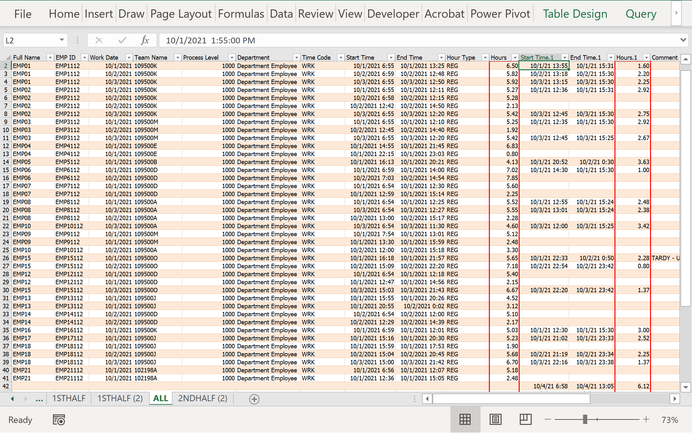The width and height of the screenshot is (692, 433).
Task: Click the vertical scrollbar up arrow
Action: [685, 59]
